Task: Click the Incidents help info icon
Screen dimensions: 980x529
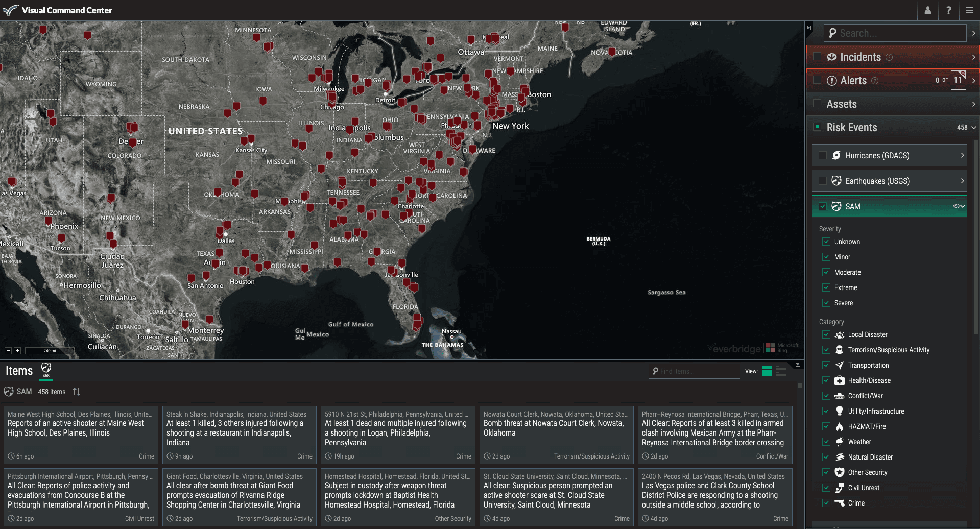Action: (x=889, y=57)
